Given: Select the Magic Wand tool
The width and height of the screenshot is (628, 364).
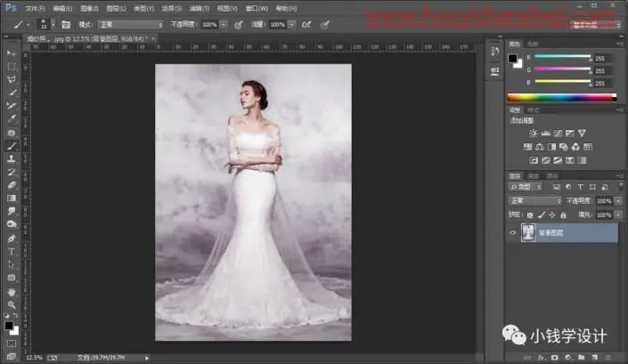Looking at the screenshot, I should (x=12, y=93).
